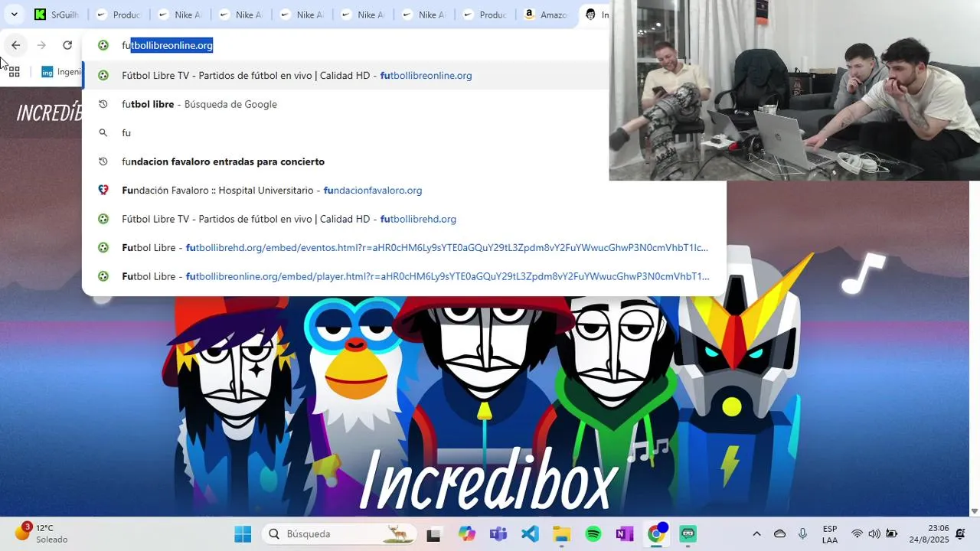Open the futbollibreonline.org/embed/player.html suggestion
Viewport: 980px width, 551px height.
[x=404, y=276]
